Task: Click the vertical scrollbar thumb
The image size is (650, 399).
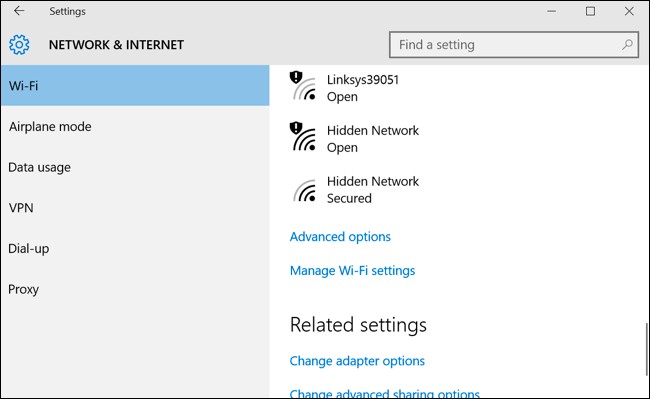Action: [647, 349]
